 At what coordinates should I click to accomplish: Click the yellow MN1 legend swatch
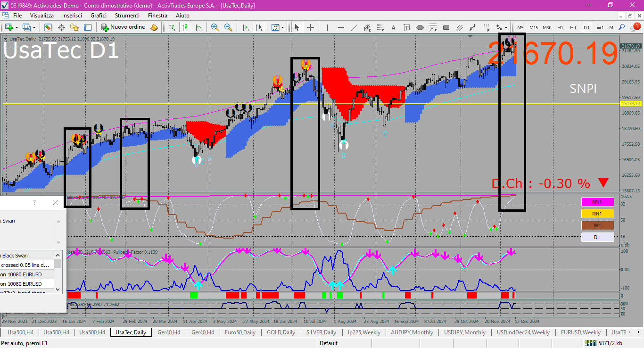(x=598, y=214)
